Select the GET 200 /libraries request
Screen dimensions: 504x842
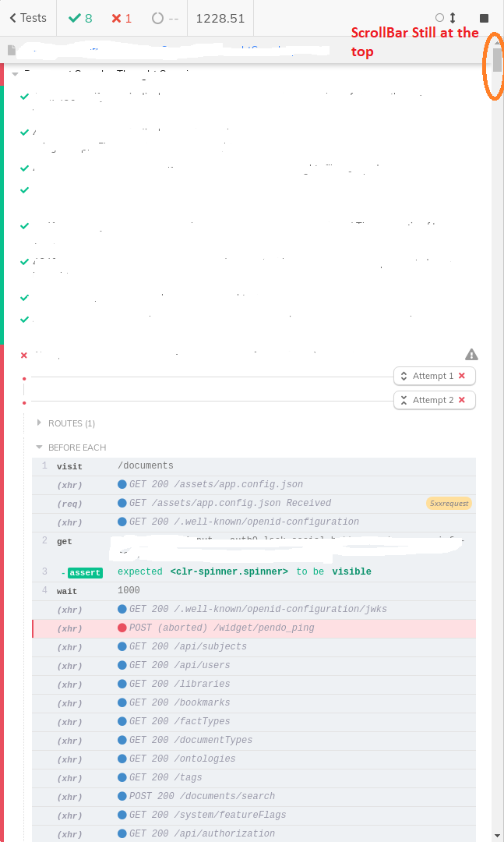pyautogui.click(x=254, y=685)
